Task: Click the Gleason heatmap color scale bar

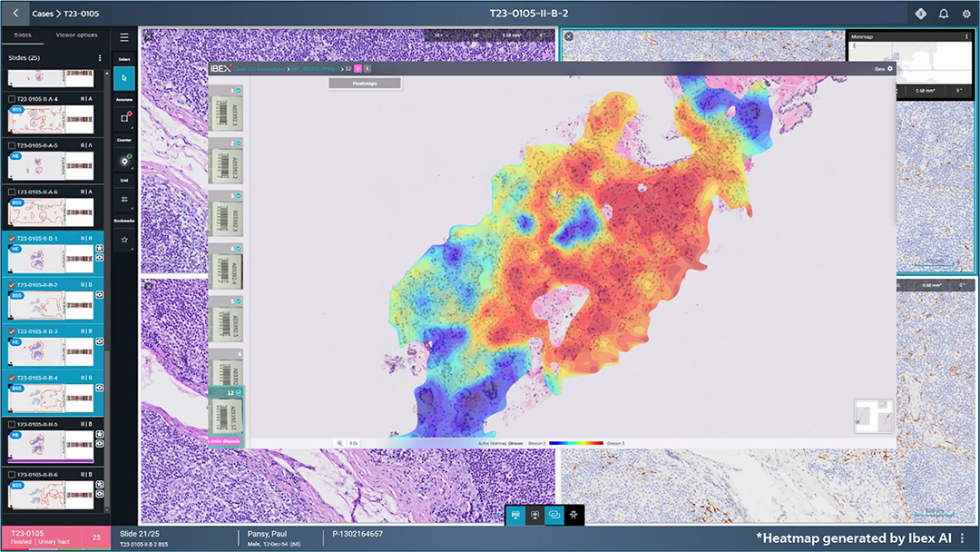Action: (x=575, y=443)
